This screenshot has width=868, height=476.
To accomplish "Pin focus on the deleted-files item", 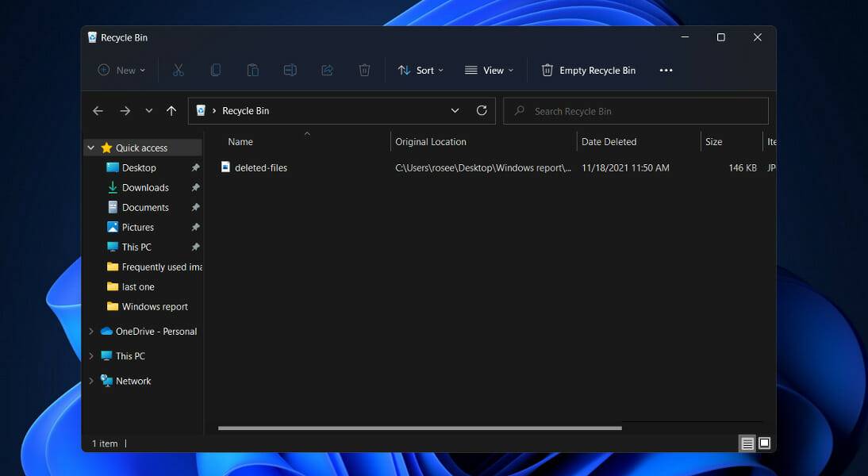I will point(262,167).
